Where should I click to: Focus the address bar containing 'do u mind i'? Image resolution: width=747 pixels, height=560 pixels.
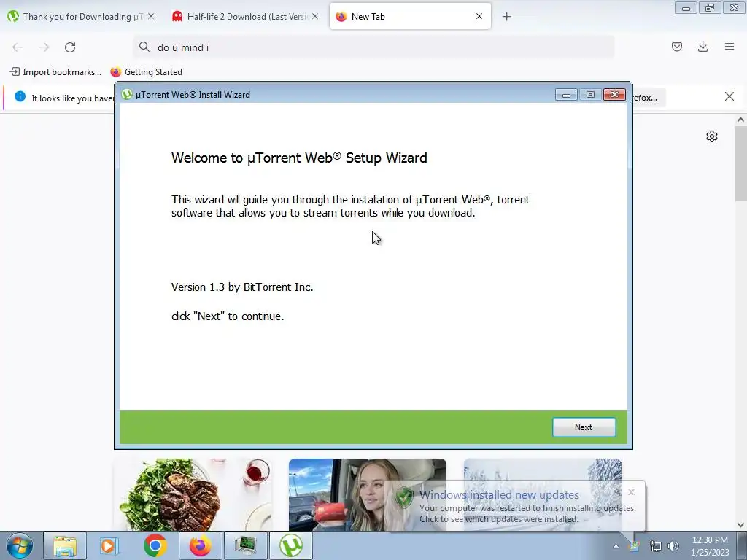pos(374,47)
